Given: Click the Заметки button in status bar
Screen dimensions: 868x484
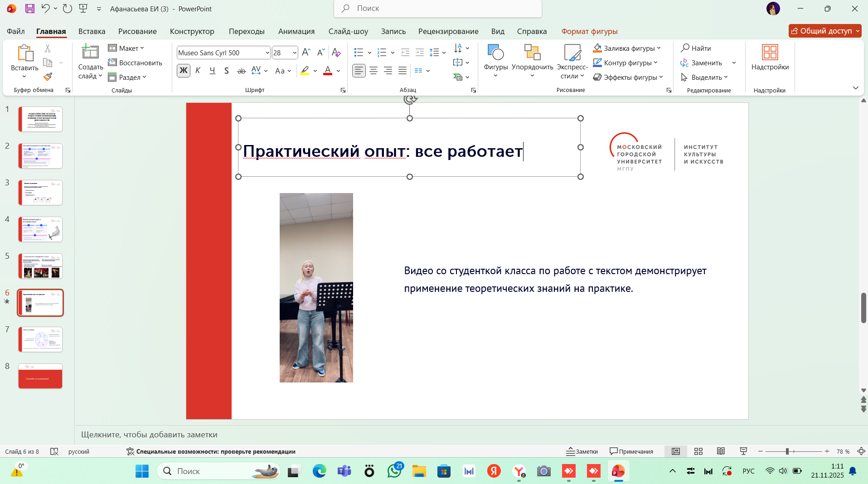Looking at the screenshot, I should tap(582, 451).
